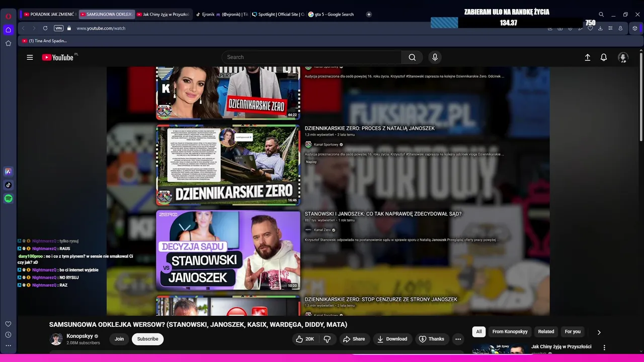644x362 pixels.
Task: Open Aria AI icon in Opera sidebar
Action: pos(8,171)
